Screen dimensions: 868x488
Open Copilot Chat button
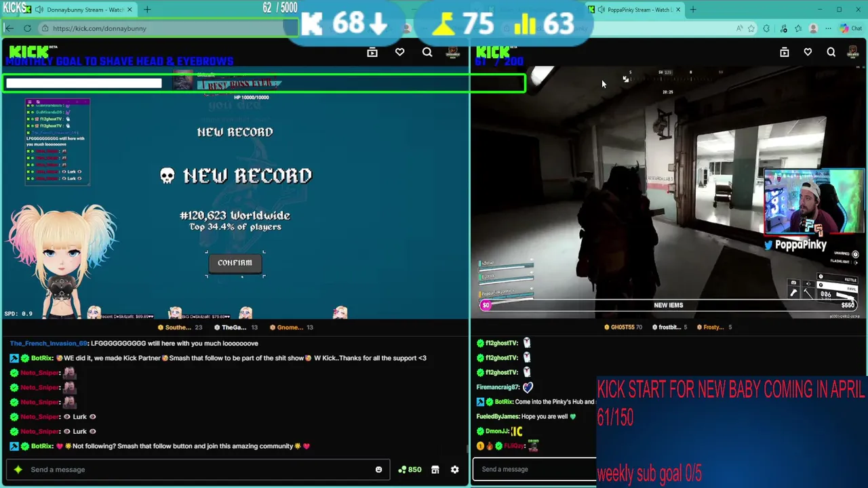pos(850,28)
